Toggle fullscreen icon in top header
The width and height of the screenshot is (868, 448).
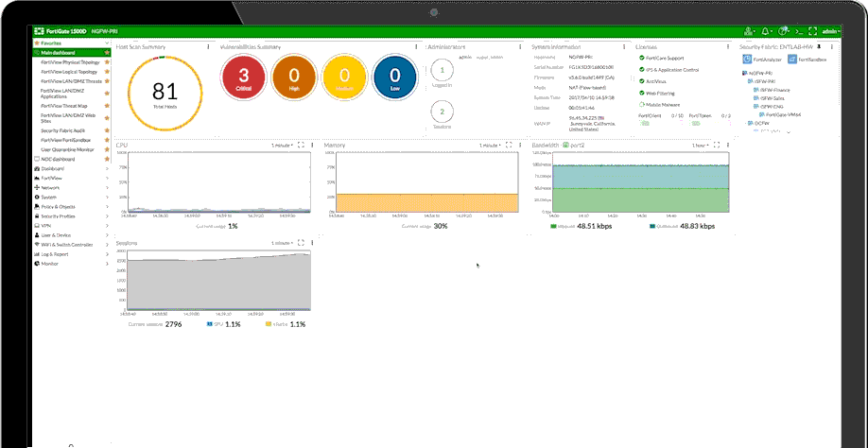pyautogui.click(x=812, y=31)
